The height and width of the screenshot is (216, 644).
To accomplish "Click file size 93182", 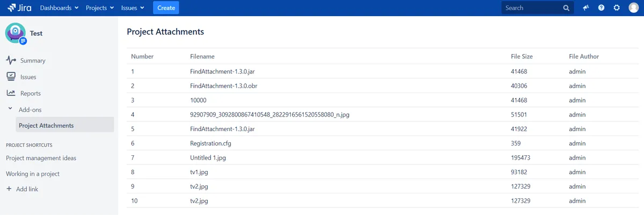I will point(519,172).
